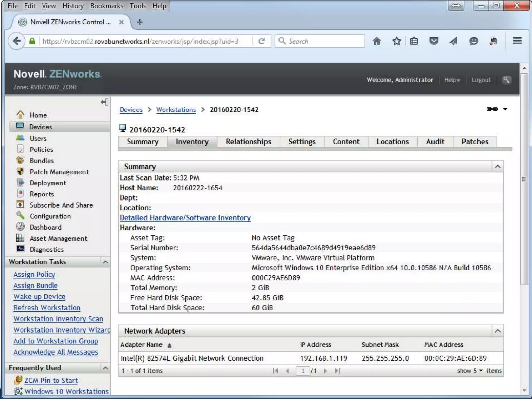Click the Home icon in sidebar
532x399 pixels.
(20, 115)
